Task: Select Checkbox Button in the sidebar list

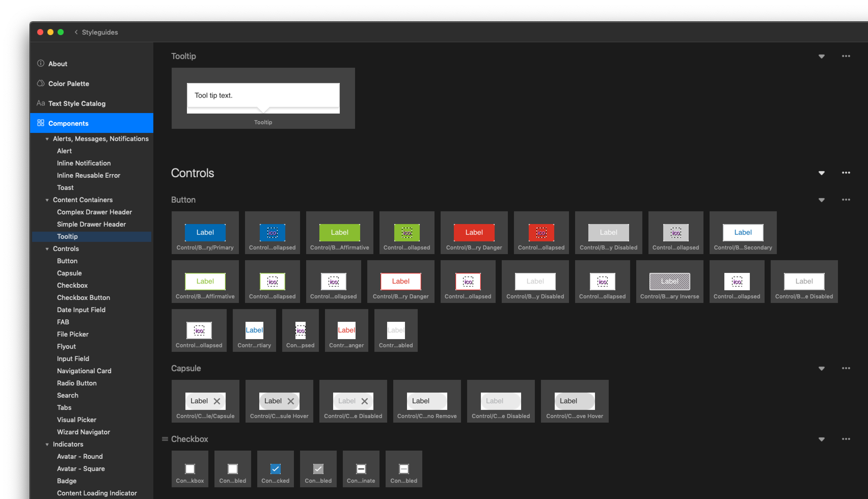Action: (83, 297)
